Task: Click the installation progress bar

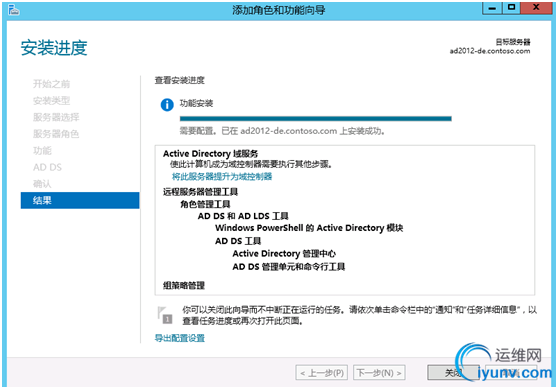Action: 316,119
